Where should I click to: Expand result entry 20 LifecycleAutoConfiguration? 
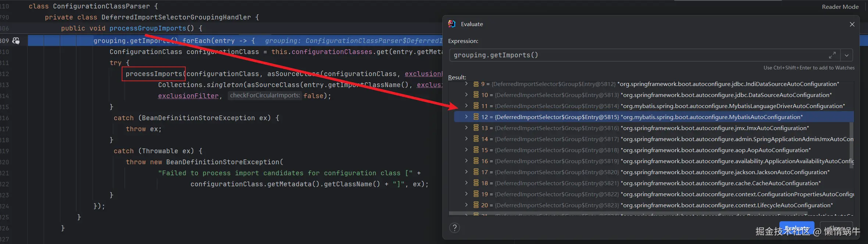466,205
